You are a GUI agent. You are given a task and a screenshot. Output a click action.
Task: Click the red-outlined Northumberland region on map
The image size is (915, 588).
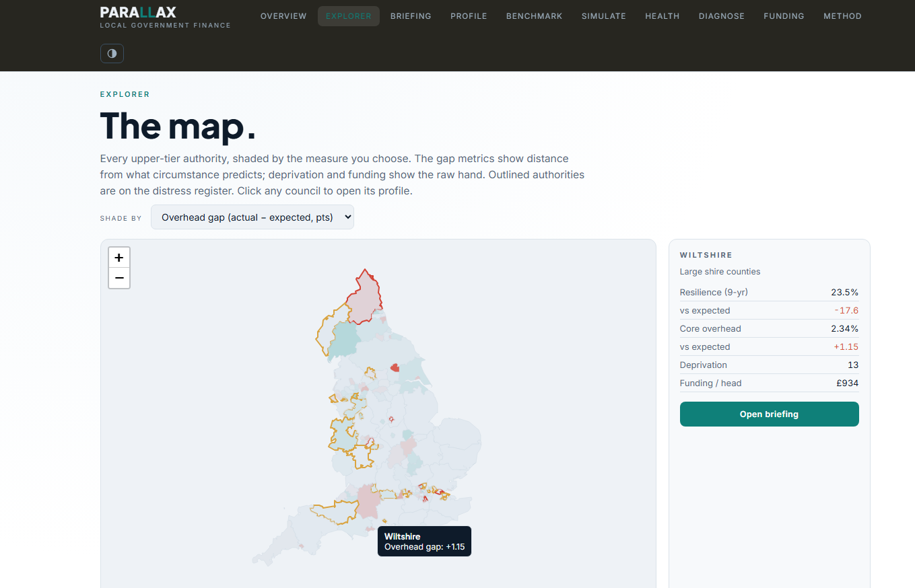pyautogui.click(x=364, y=298)
